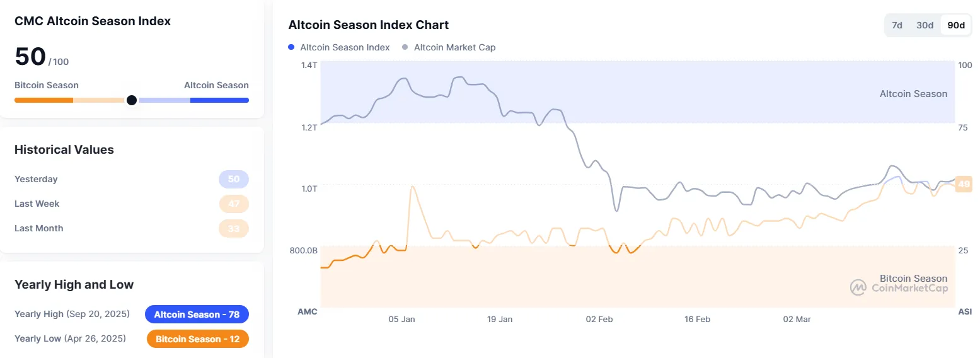Screen dimensions: 980x358
Task: Select the 7d time range tab
Action: [897, 25]
